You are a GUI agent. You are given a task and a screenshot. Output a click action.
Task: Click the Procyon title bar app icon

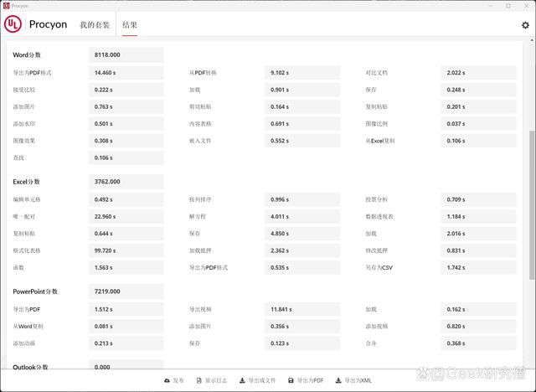click(6, 5)
